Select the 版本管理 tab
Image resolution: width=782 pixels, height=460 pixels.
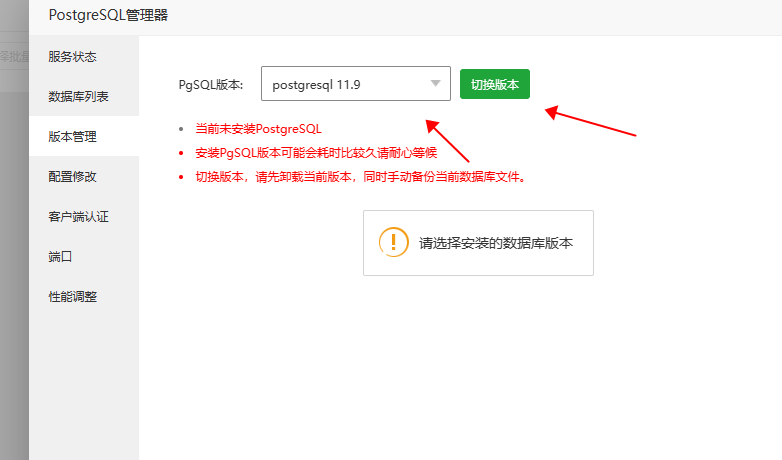[x=84, y=136]
